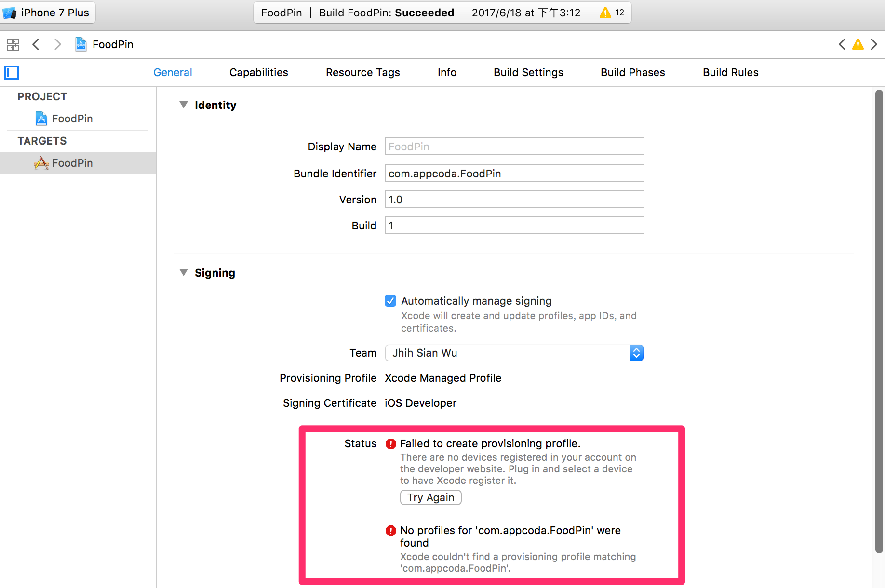Open the 12 warnings indicator in the activity bar

(612, 13)
